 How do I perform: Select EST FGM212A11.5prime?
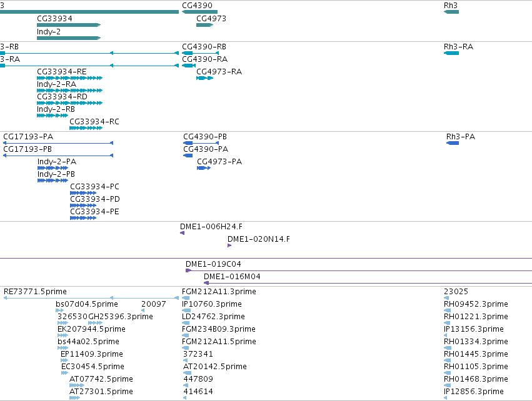click(185, 348)
